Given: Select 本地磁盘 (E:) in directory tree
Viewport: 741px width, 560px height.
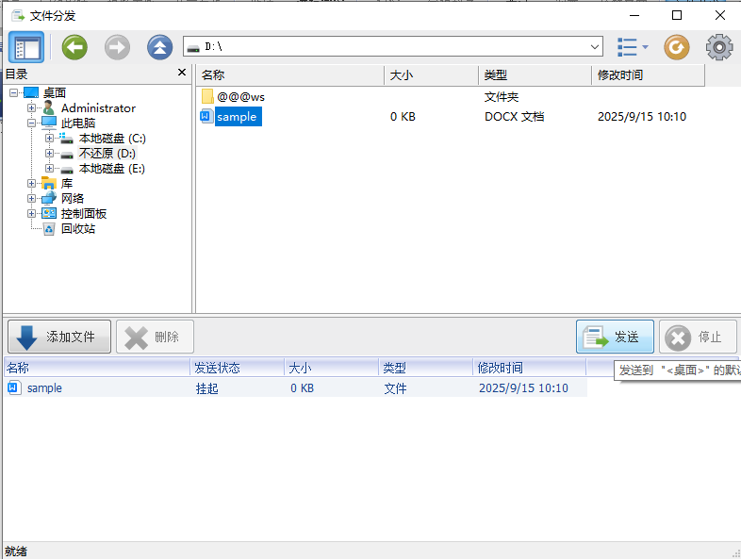Looking at the screenshot, I should (112, 168).
